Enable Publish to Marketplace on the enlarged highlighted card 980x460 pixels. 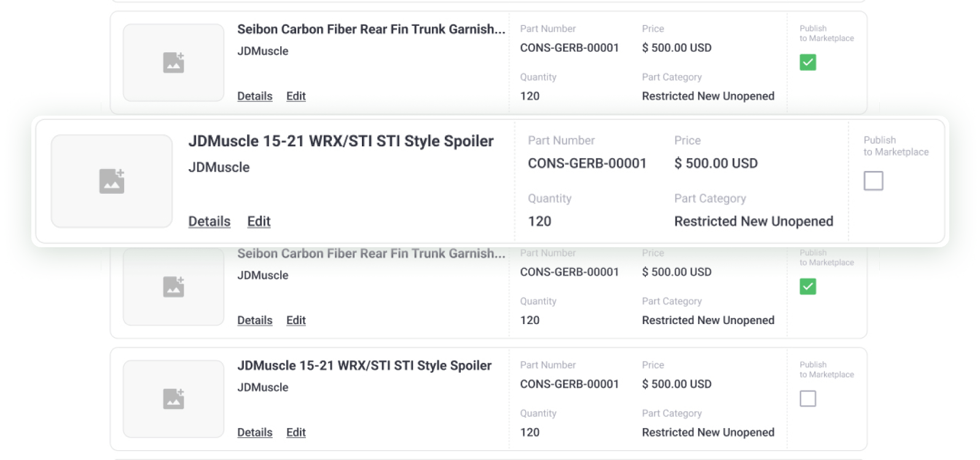coord(873,181)
